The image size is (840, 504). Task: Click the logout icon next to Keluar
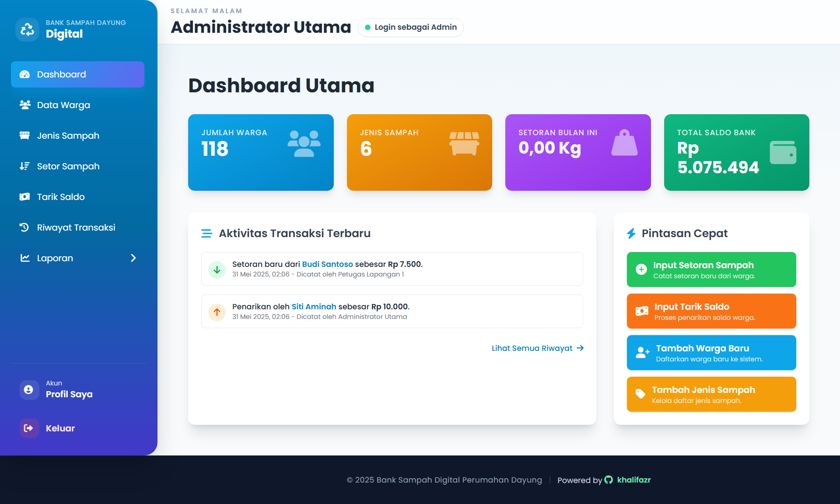tap(29, 428)
